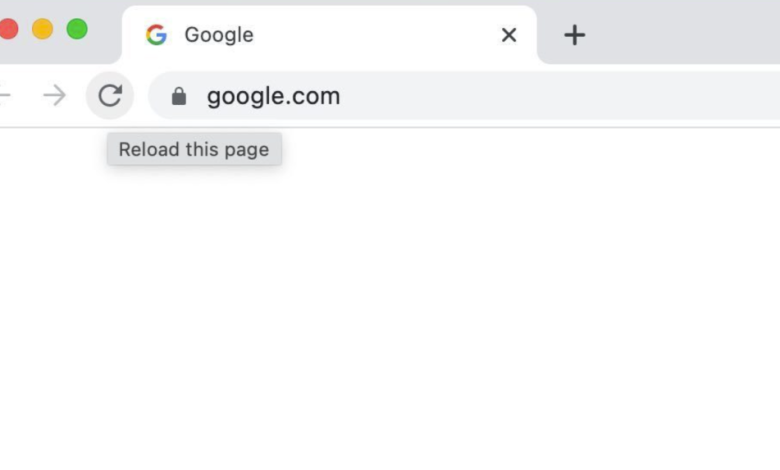Image resolution: width=780 pixels, height=470 pixels.
Task: Focus the address bar right of the URL
Action: (560, 96)
